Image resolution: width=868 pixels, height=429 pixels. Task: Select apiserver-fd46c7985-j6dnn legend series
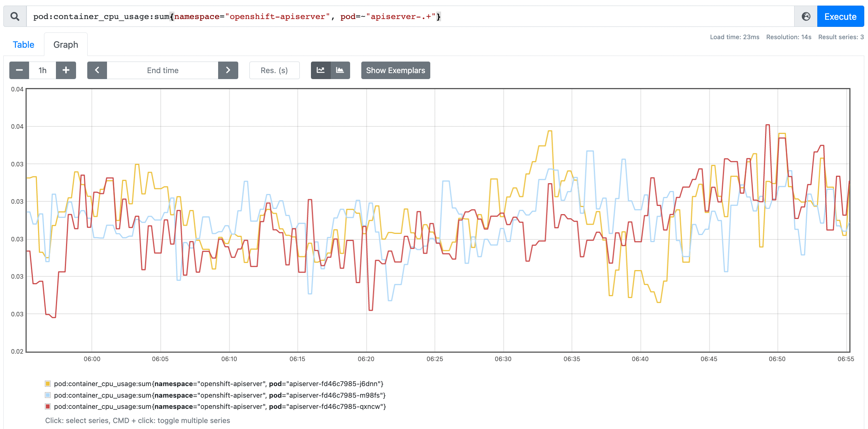[x=218, y=383]
